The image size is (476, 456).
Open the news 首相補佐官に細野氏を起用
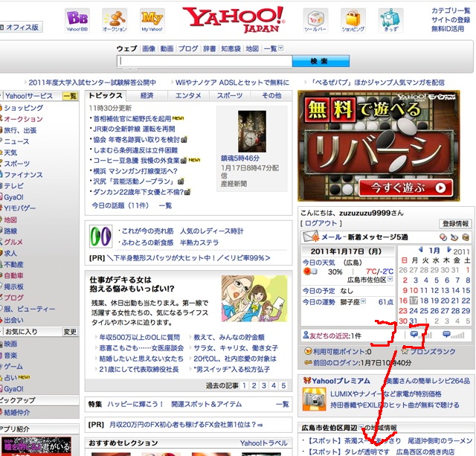[x=132, y=118]
